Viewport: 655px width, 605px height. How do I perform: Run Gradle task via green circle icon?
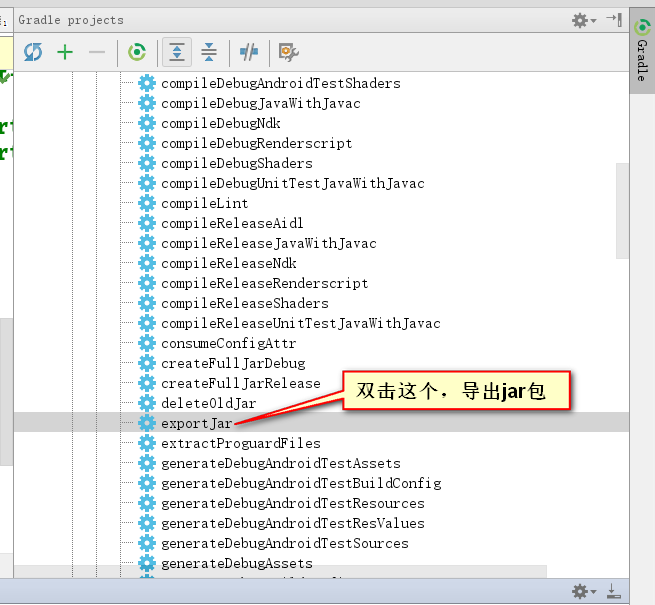coord(137,52)
